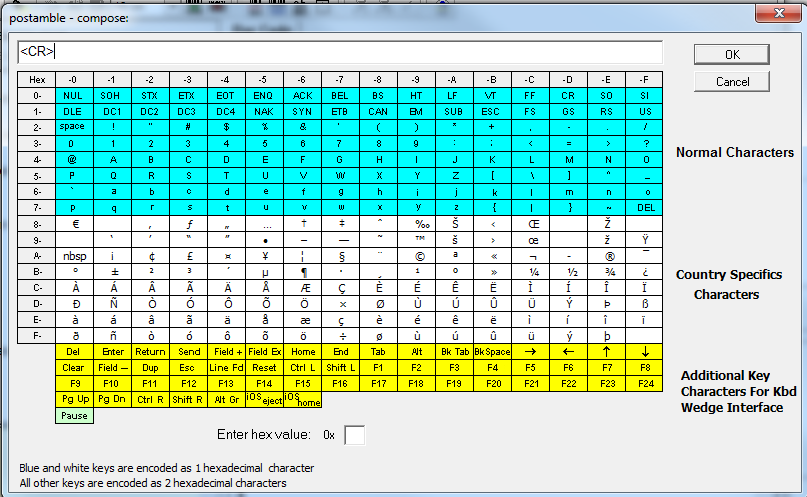This screenshot has height=497, width=807.
Task: Select the iOS home key
Action: click(301, 399)
